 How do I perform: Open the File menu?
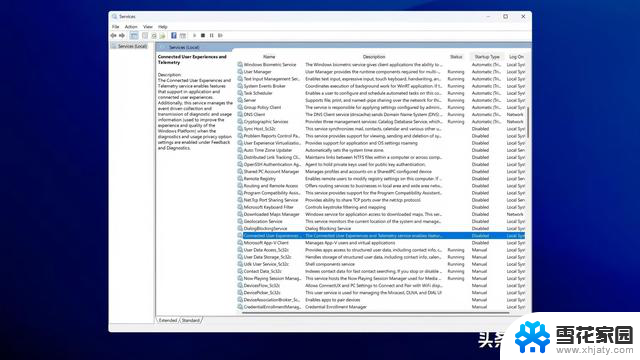pyautogui.click(x=116, y=27)
